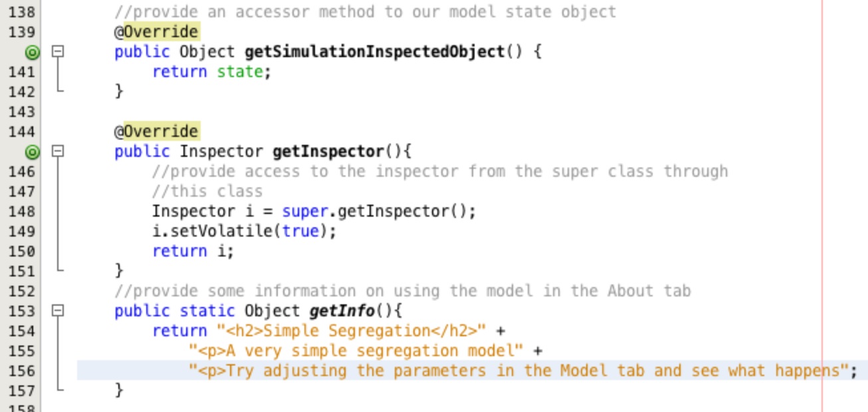Click line number 156 in gutter

(x=21, y=371)
